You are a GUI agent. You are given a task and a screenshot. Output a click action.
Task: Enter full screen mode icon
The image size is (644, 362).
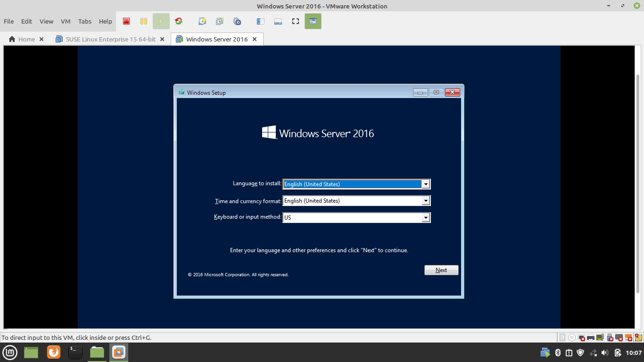(296, 21)
